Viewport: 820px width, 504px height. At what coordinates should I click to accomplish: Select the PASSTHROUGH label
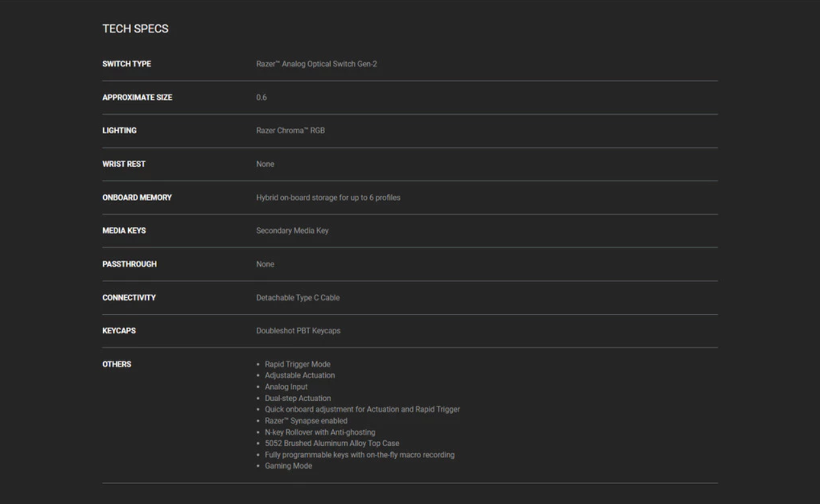click(x=129, y=264)
